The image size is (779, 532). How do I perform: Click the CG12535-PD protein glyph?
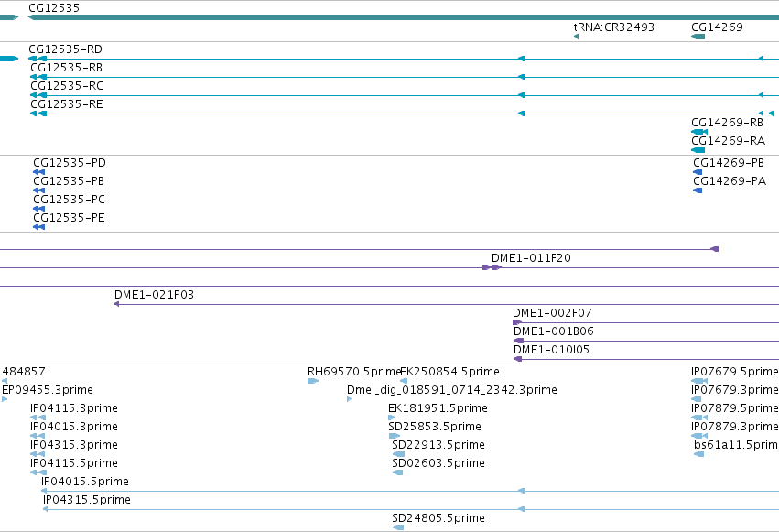point(38,172)
